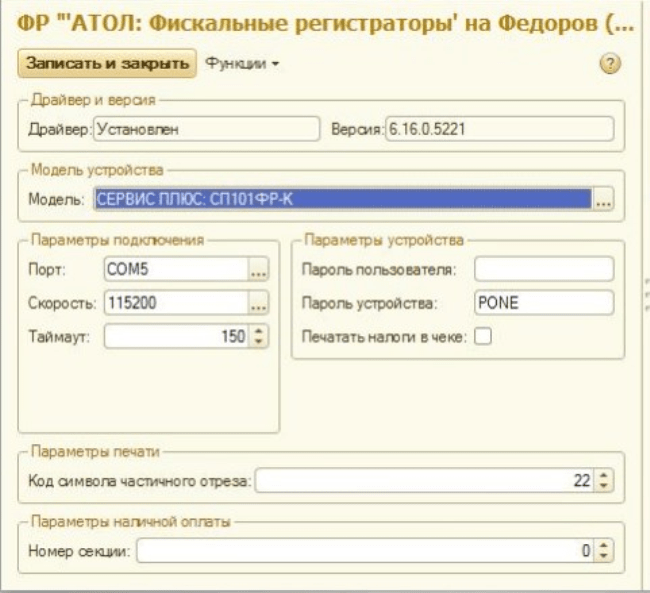This screenshot has width=650, height=593.
Task: Click the 'Драйвер' field showing 'Установлен'
Action: pos(206,129)
